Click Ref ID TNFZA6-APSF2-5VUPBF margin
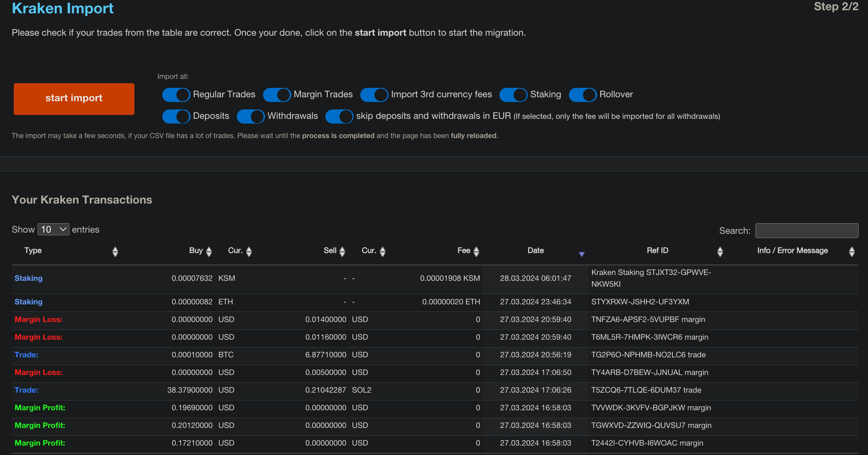868x455 pixels. coord(648,319)
